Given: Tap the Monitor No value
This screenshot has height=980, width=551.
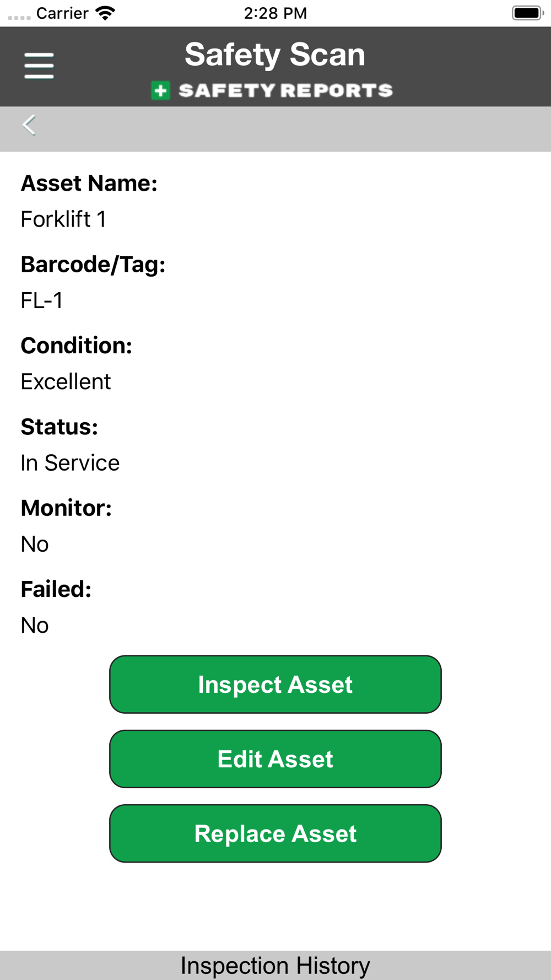Looking at the screenshot, I should click(x=35, y=544).
